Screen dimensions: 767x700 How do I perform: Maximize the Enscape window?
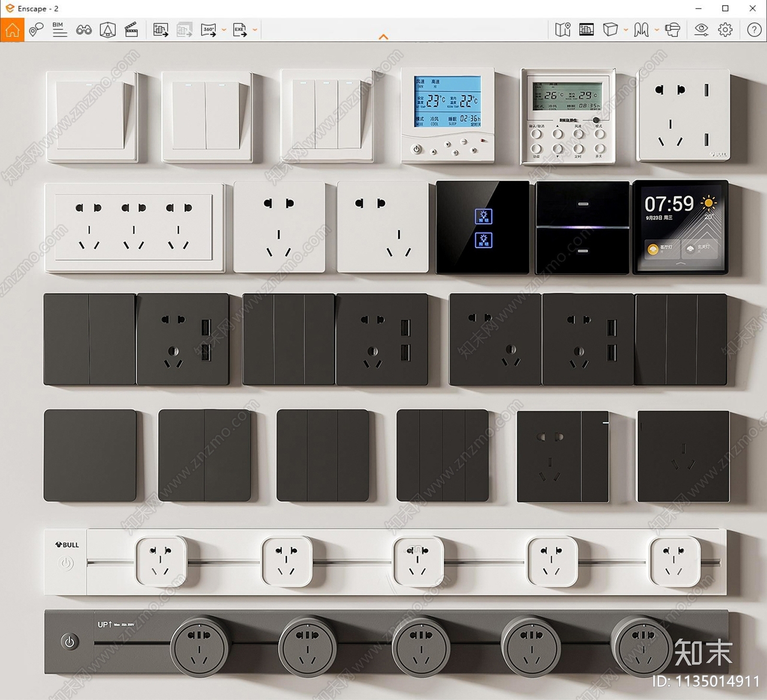[725, 9]
